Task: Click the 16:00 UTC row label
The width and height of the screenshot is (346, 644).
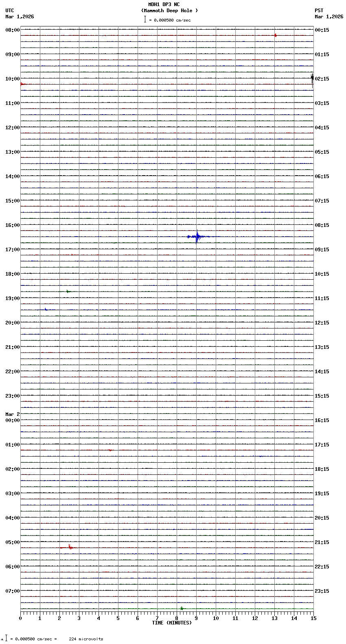Action: pyautogui.click(x=12, y=225)
